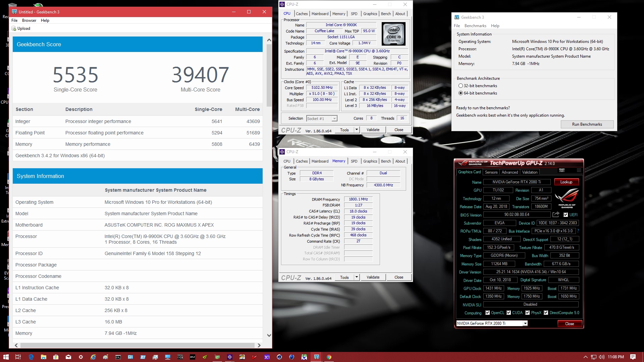This screenshot has width=644, height=362.
Task: Open the Mail app on the taskbar
Action: 68,357
